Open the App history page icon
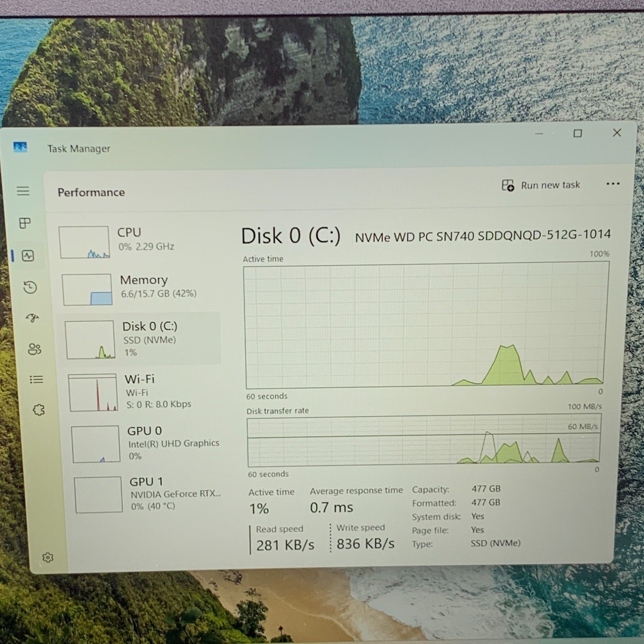The image size is (644, 644). 30,287
